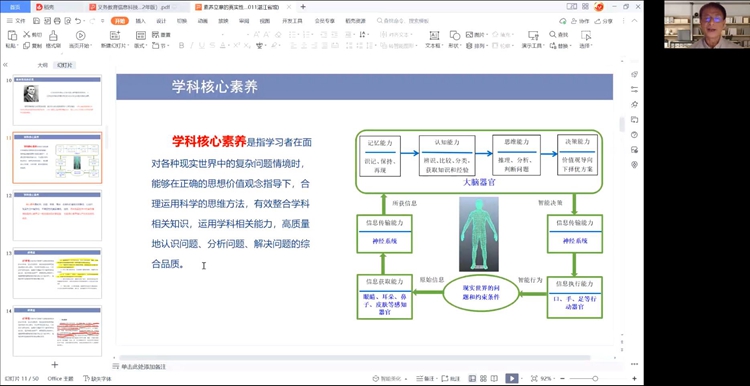Click plus below thumbnails to add slide
Image resolution: width=750 pixels, height=386 pixels.
click(x=55, y=365)
